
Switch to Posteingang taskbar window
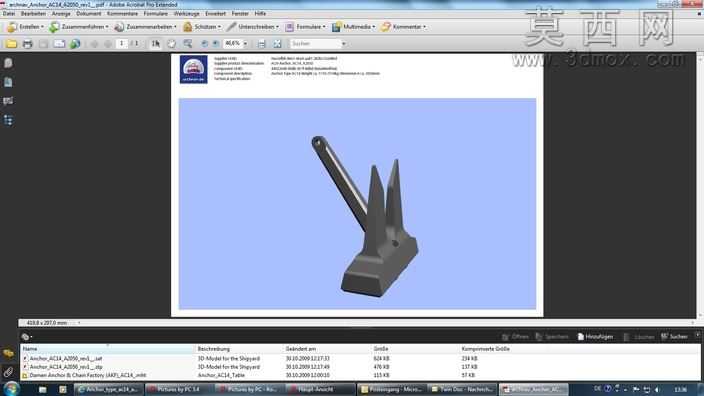click(392, 389)
